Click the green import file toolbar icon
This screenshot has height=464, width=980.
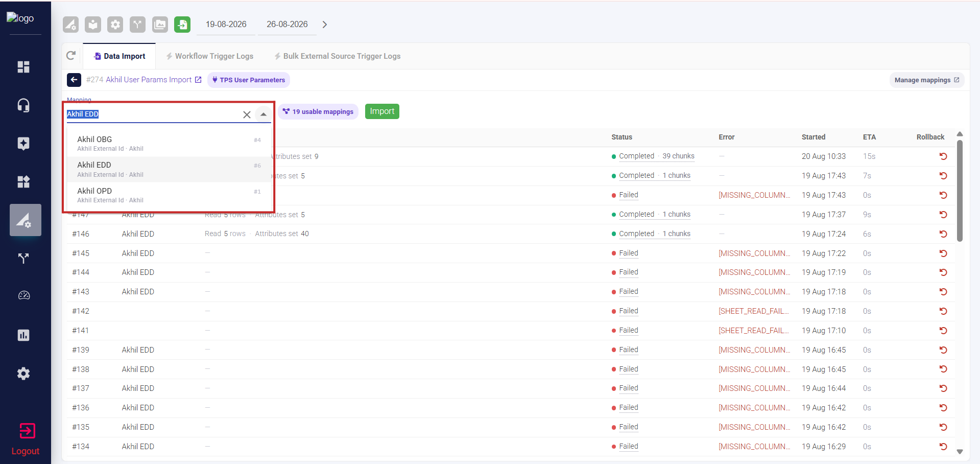[182, 25]
